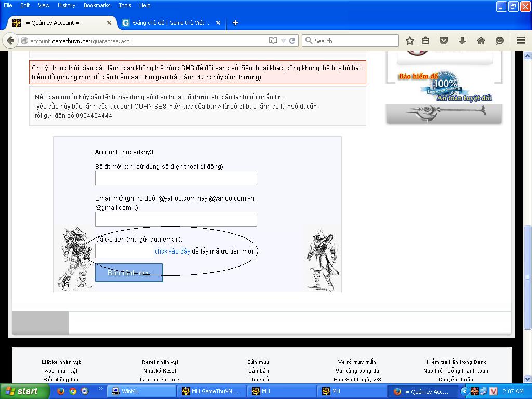
Task: Open the Đổi chủng tộc link
Action: click(61, 380)
